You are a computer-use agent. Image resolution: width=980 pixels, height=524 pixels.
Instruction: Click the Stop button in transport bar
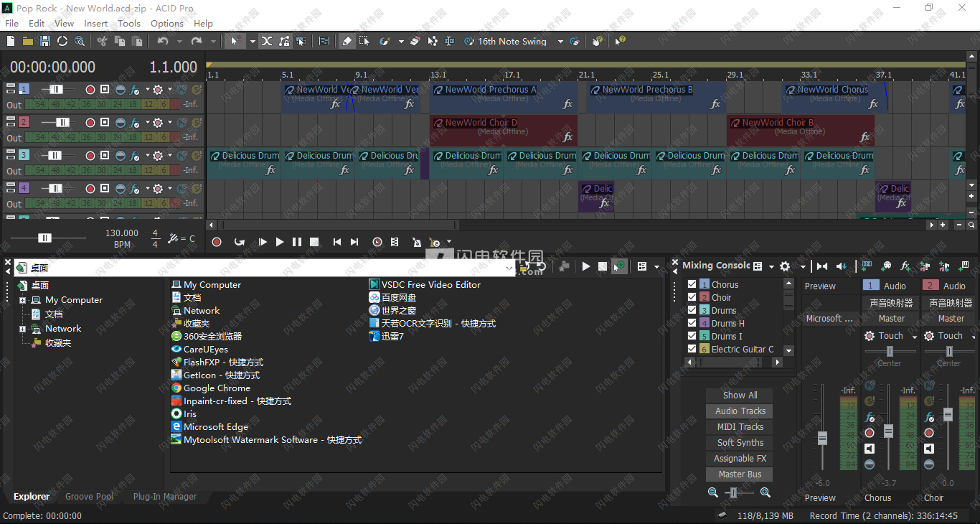tap(314, 243)
